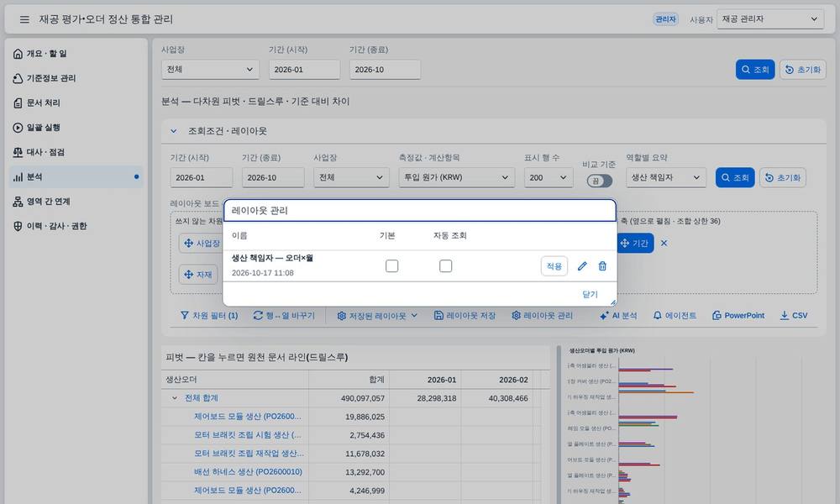Click top 기간 (종료) field 2026-10
The image size is (840, 504).
385,70
